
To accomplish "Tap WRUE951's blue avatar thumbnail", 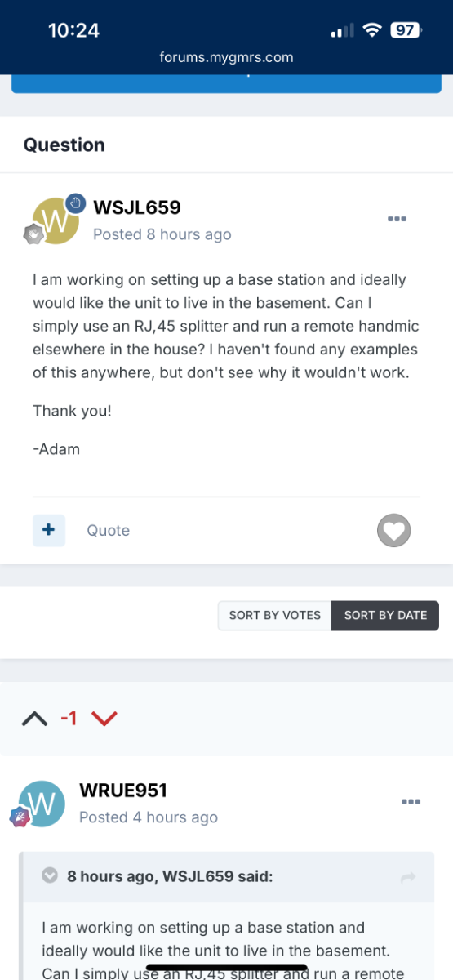I will pos(42,804).
